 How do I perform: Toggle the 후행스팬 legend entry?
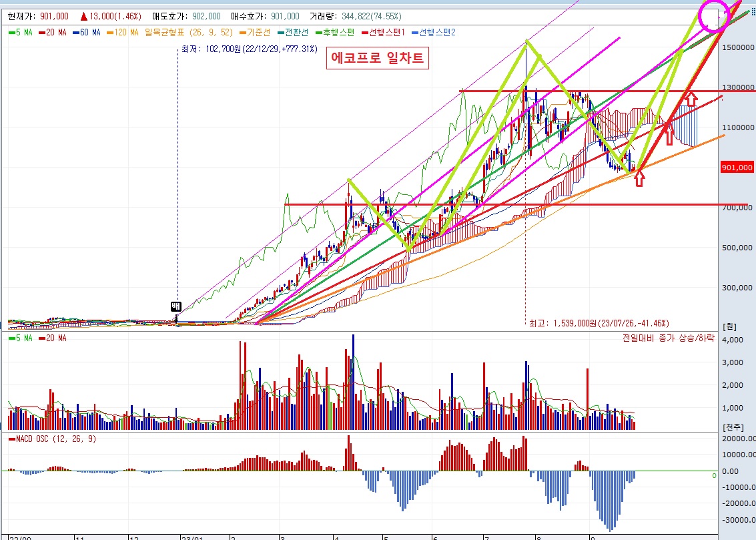click(x=336, y=32)
